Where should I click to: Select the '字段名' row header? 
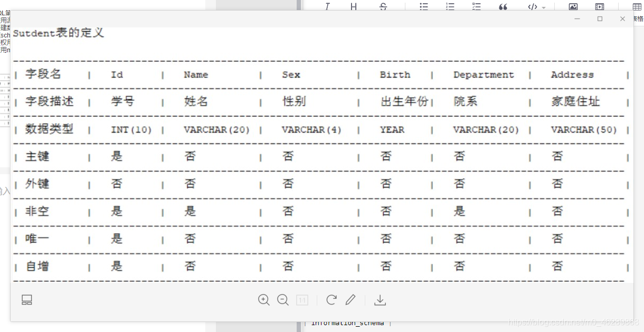tap(43, 74)
